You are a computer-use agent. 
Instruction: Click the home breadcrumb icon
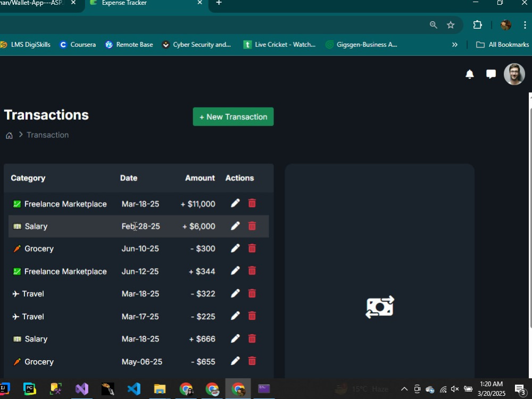9,135
